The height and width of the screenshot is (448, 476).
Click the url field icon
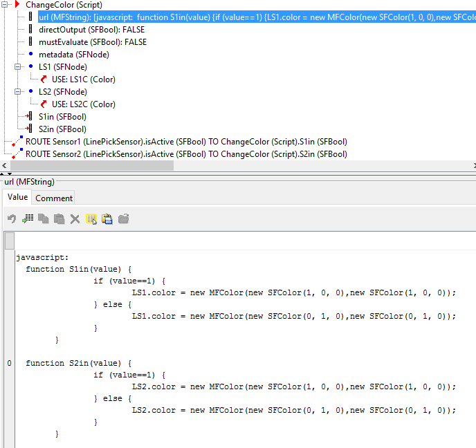pos(30,17)
